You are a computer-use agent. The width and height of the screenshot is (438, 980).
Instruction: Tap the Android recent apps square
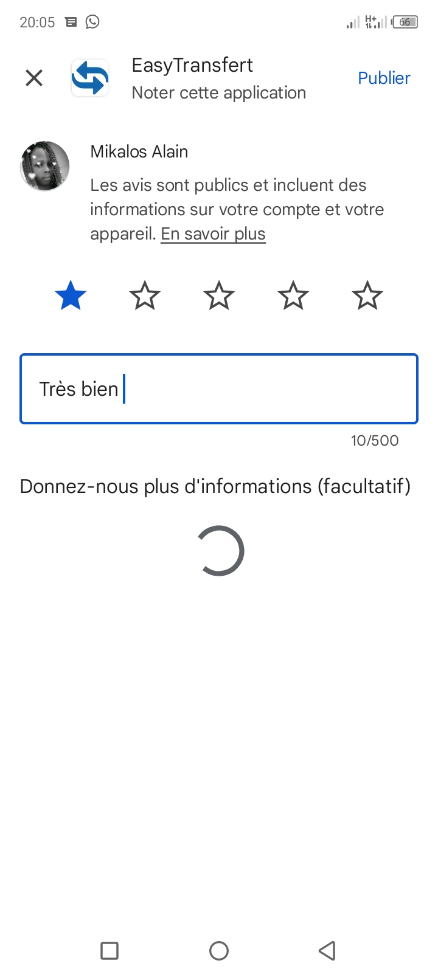click(x=109, y=950)
